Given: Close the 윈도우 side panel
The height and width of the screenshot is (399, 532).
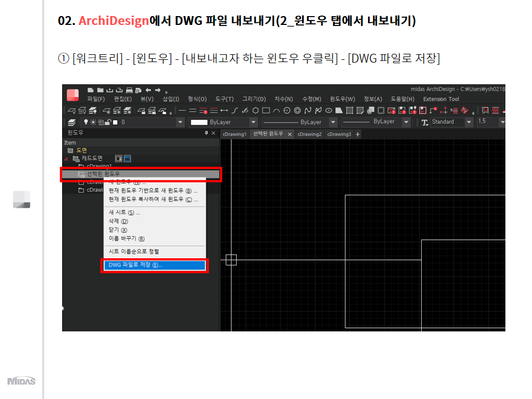Looking at the screenshot, I should click(213, 133).
